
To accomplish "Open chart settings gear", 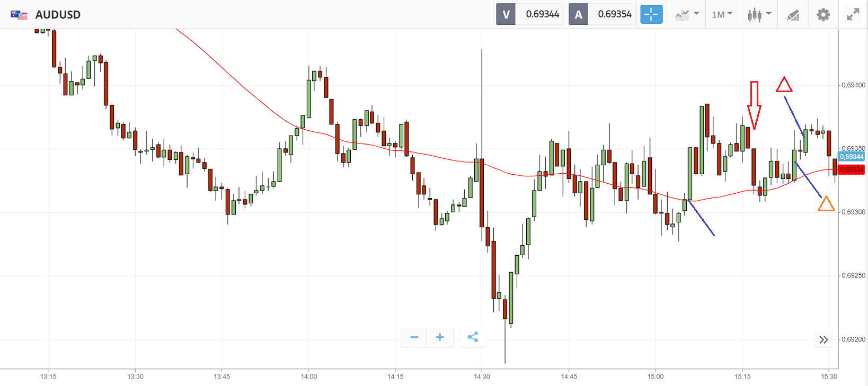I will pos(823,15).
